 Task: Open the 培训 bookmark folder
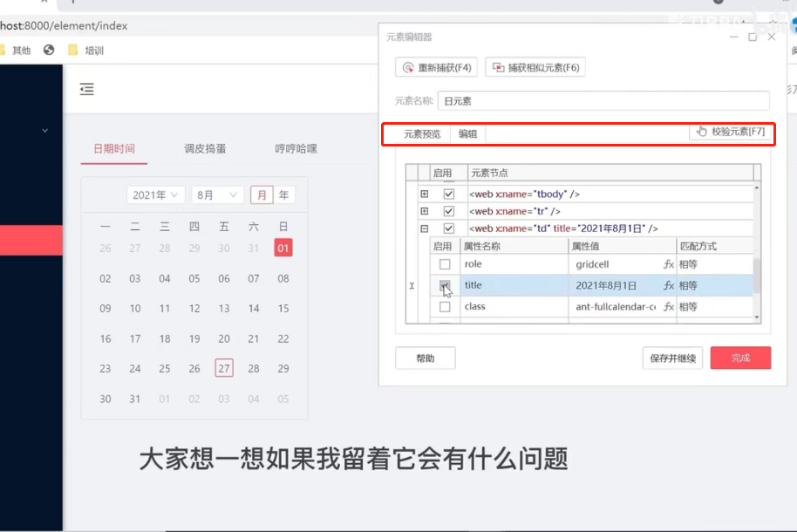coord(86,50)
